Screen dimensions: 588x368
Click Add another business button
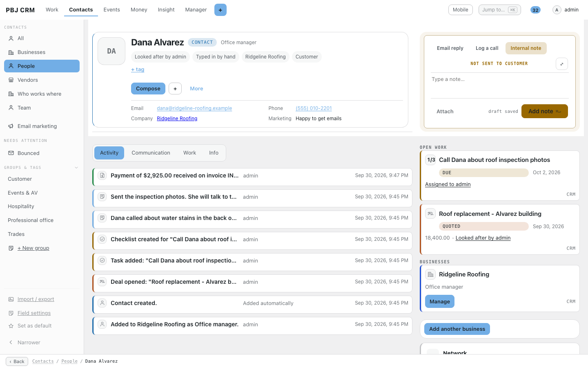point(457,329)
